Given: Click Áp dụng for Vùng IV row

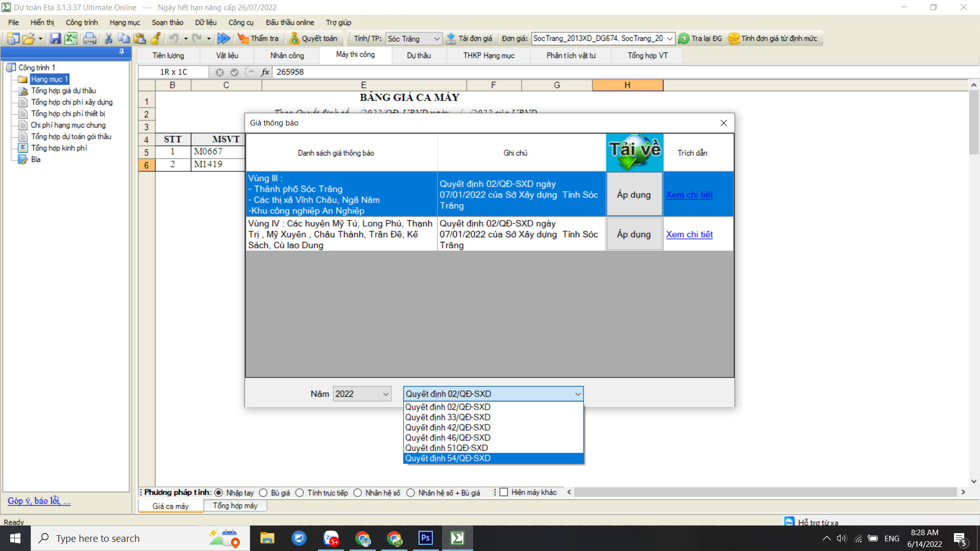Looking at the screenshot, I should (x=633, y=234).
